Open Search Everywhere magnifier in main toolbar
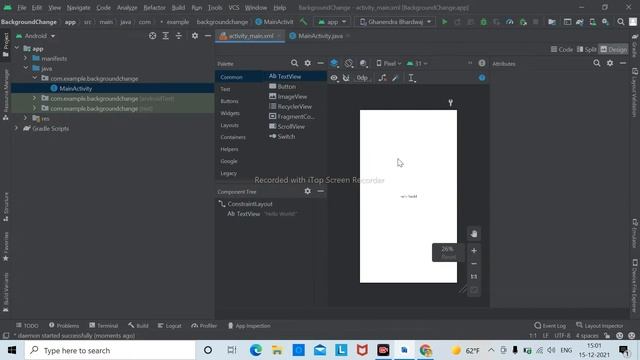Image resolution: width=640 pixels, height=360 pixels. tap(621, 22)
